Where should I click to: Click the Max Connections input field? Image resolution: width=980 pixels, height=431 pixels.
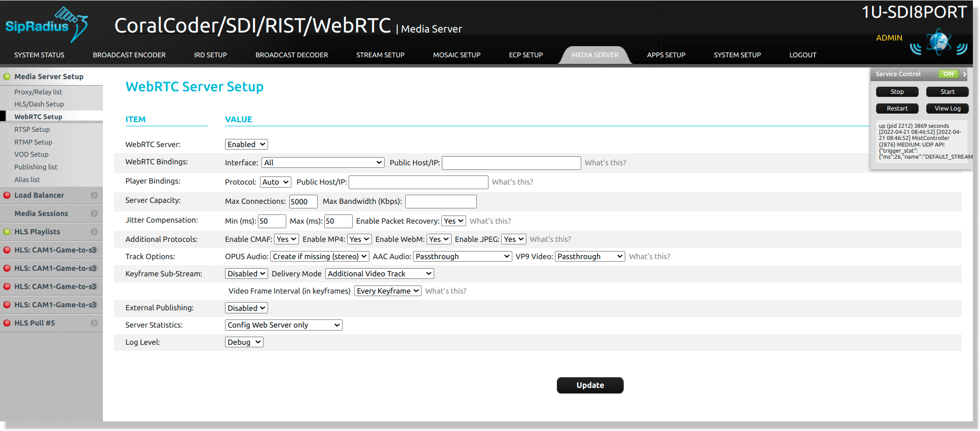point(303,201)
